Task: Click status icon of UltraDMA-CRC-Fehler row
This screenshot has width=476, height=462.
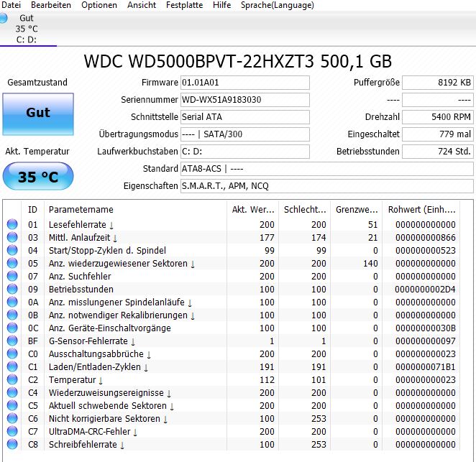Action: [x=12, y=431]
